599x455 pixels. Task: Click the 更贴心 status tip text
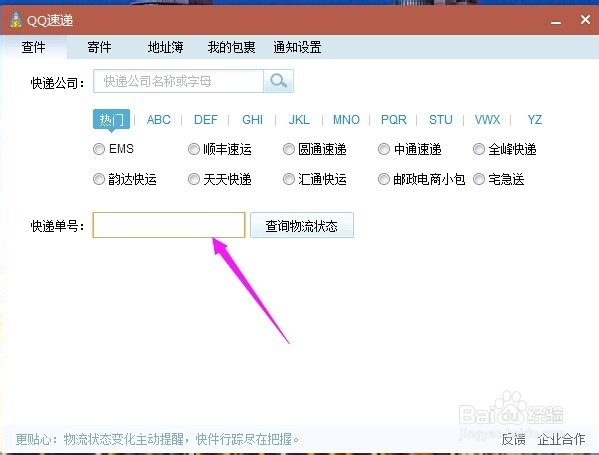click(157, 439)
